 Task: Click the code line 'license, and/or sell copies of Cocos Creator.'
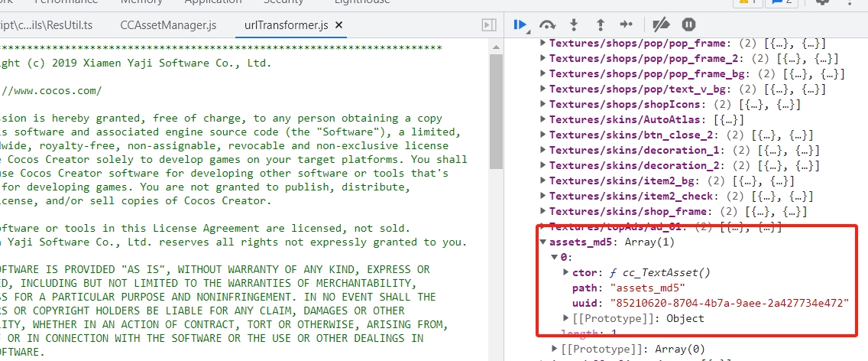click(x=136, y=200)
